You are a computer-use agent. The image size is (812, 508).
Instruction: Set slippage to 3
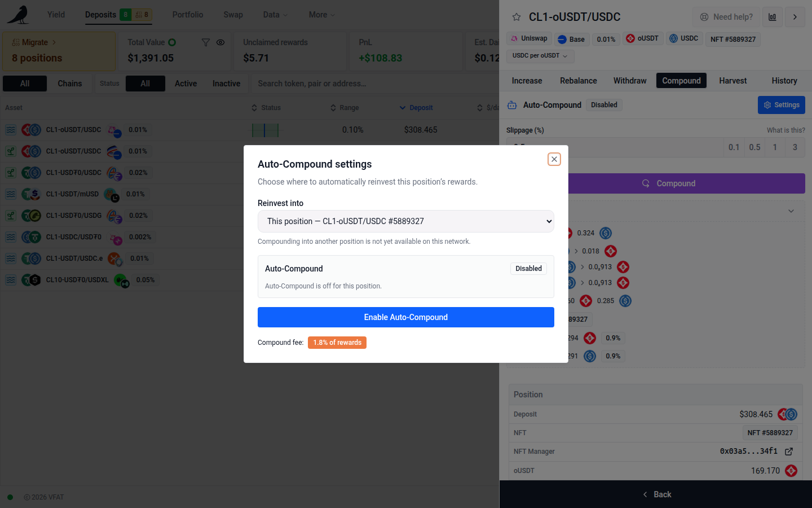[795, 147]
